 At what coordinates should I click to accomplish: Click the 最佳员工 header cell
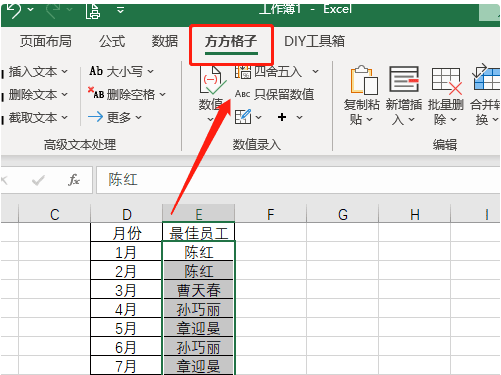pos(199,232)
